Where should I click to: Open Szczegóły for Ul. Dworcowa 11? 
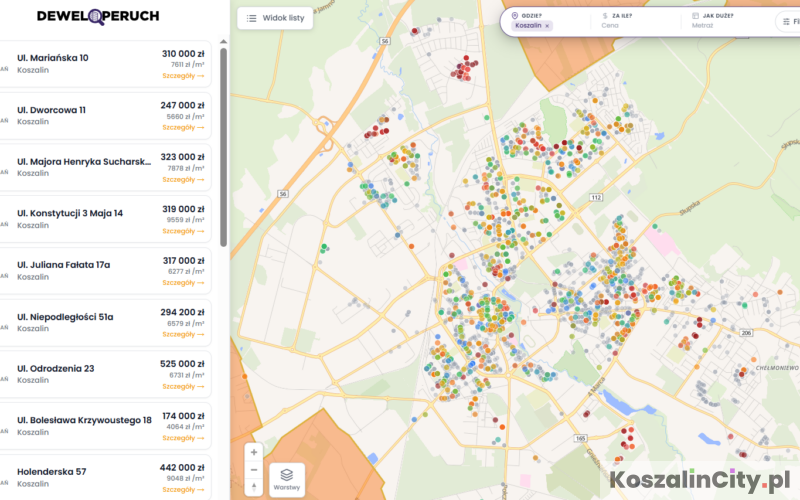coord(183,128)
